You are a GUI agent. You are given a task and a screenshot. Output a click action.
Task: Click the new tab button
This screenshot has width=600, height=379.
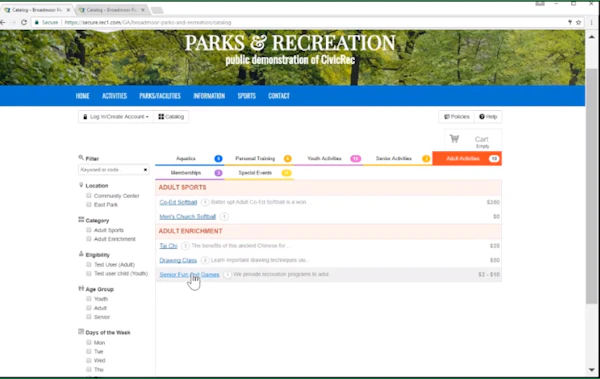coord(157,10)
